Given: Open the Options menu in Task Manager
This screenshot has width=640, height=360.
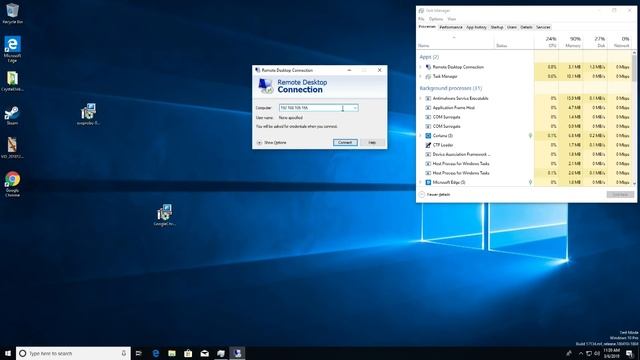Looking at the screenshot, I should 436,19.
